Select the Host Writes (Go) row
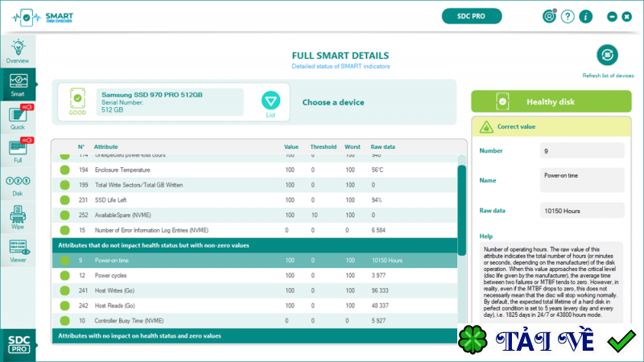This screenshot has width=644, height=362. click(x=254, y=290)
